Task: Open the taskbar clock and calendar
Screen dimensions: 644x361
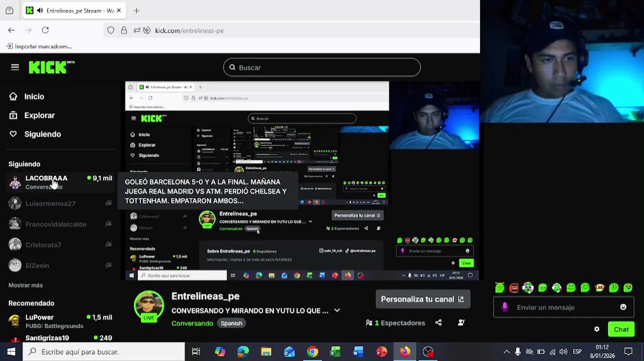Action: click(602, 351)
